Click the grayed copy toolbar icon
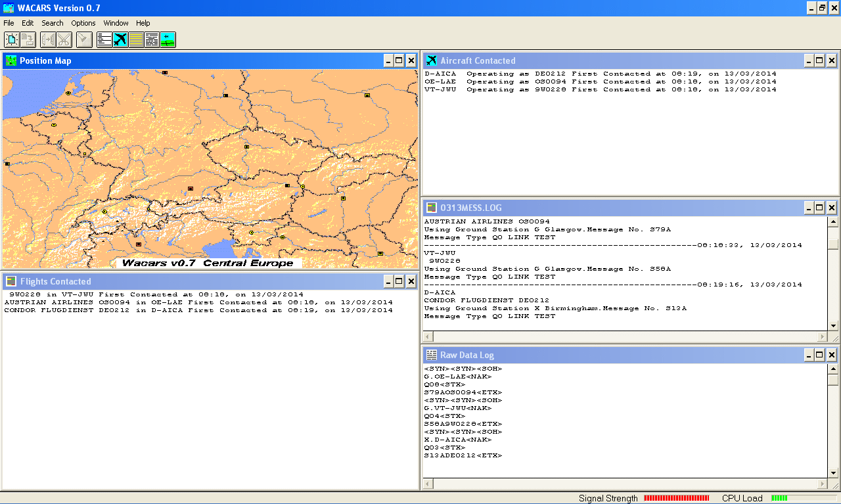This screenshot has height=504, width=841. point(48,40)
